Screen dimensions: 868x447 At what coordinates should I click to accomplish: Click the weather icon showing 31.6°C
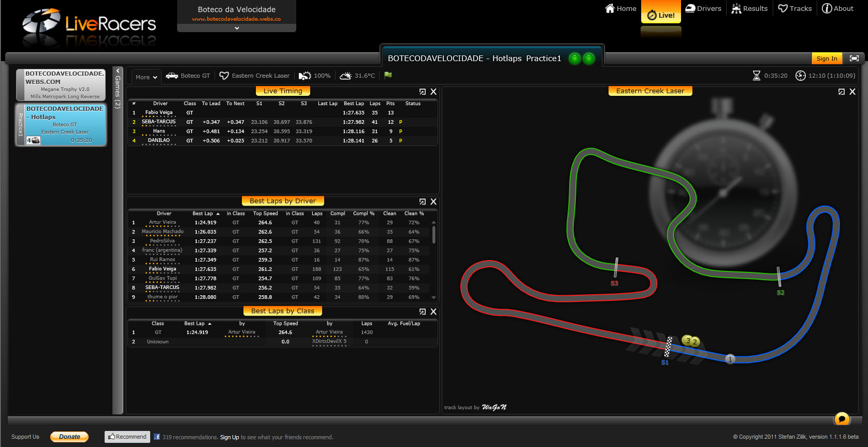[x=345, y=76]
